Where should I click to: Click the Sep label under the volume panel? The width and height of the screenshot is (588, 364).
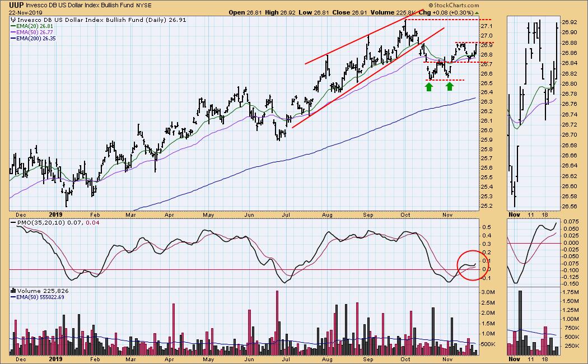click(368, 359)
